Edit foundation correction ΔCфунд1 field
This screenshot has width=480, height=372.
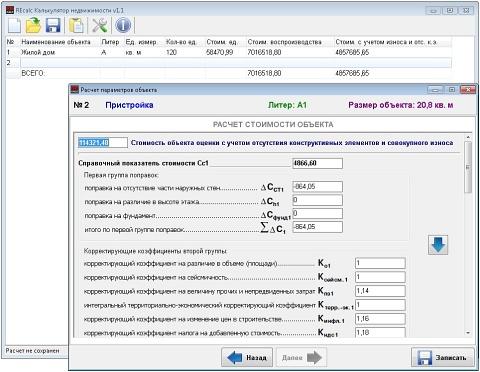point(317,213)
